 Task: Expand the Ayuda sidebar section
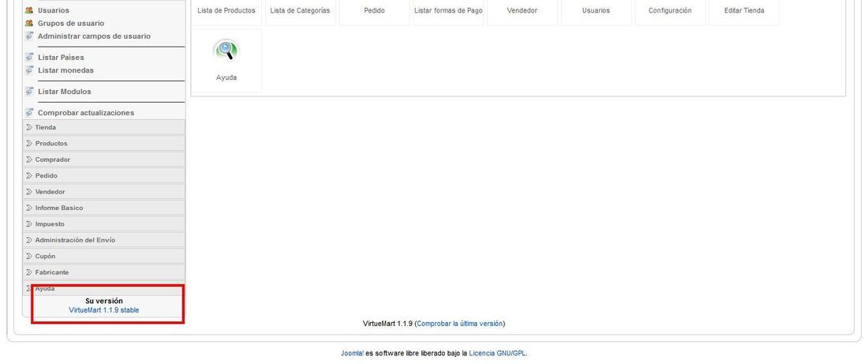coord(103,288)
